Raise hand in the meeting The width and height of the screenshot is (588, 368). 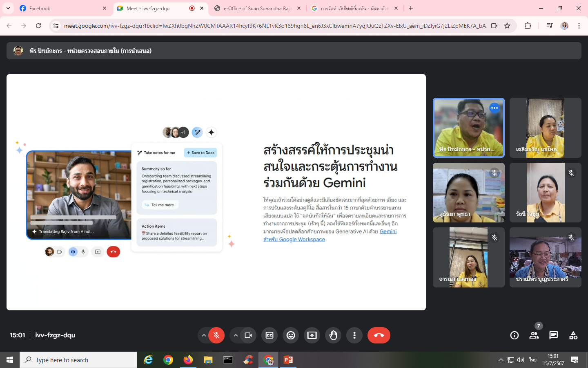[333, 335]
